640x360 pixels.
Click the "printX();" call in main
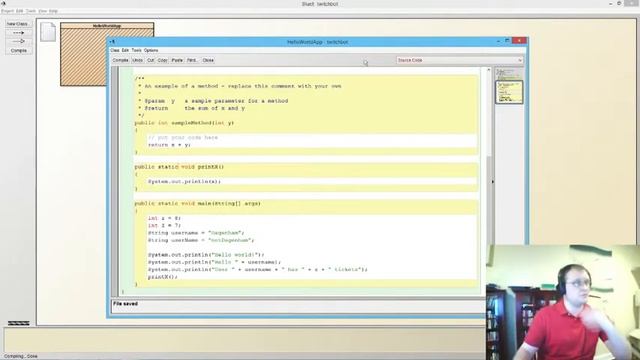coord(162,277)
